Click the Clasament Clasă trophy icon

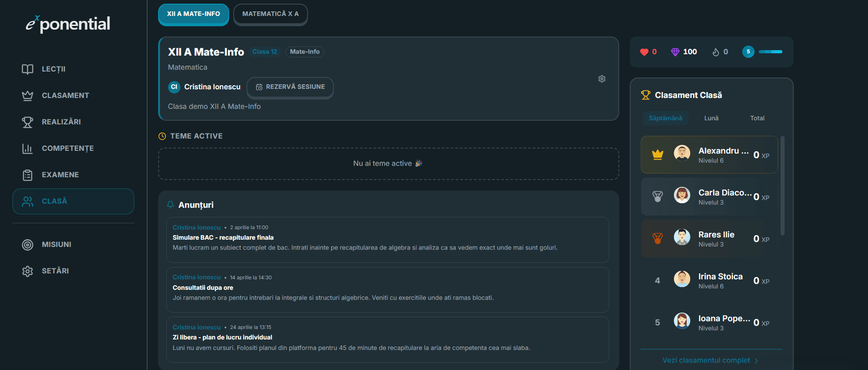coord(646,95)
